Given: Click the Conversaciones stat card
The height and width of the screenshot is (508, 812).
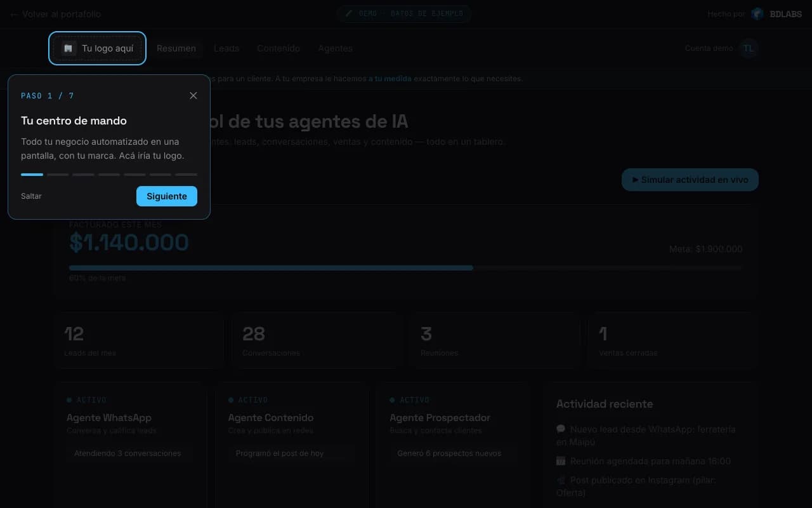Looking at the screenshot, I should (x=317, y=340).
